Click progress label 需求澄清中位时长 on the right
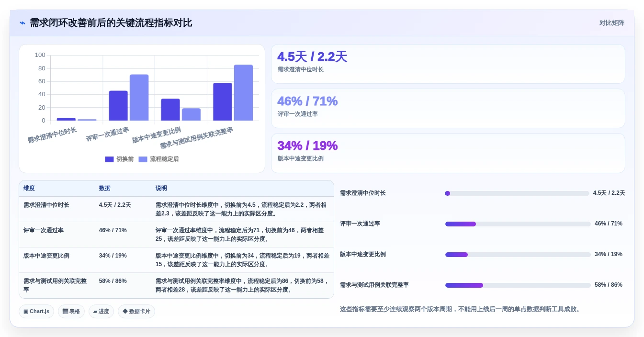This screenshot has height=337, width=644. (x=363, y=193)
